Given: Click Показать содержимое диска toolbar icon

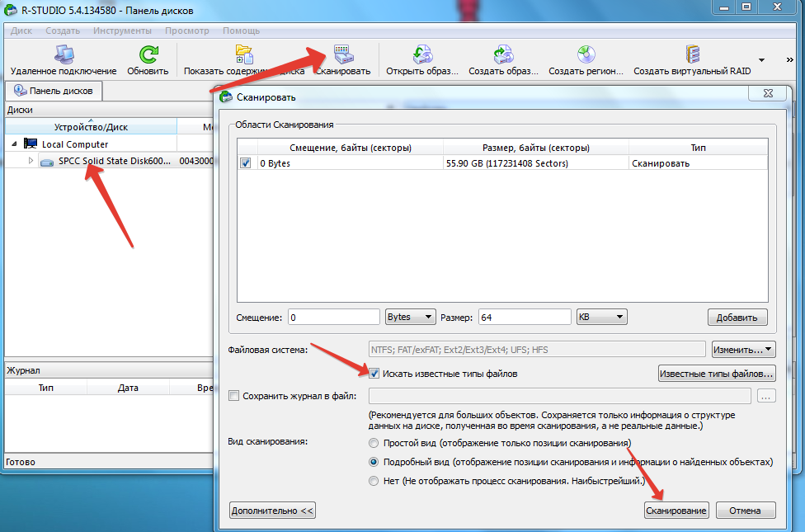Looking at the screenshot, I should (x=244, y=54).
